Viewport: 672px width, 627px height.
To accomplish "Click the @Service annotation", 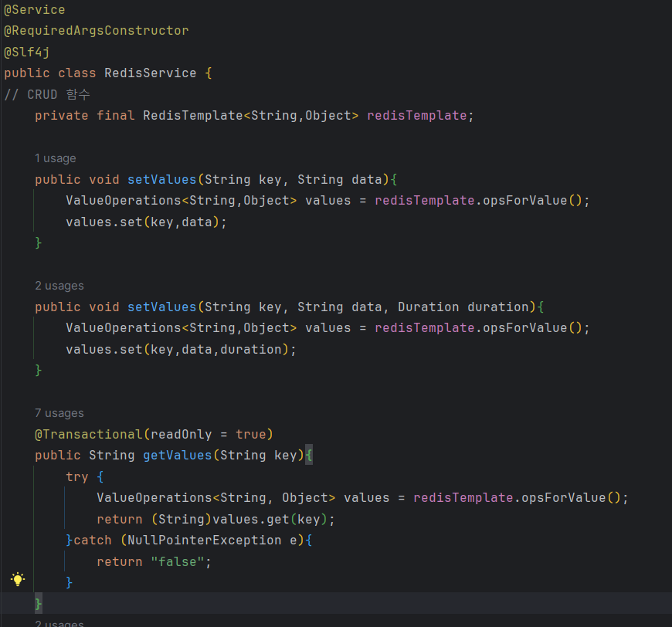I will [x=34, y=9].
